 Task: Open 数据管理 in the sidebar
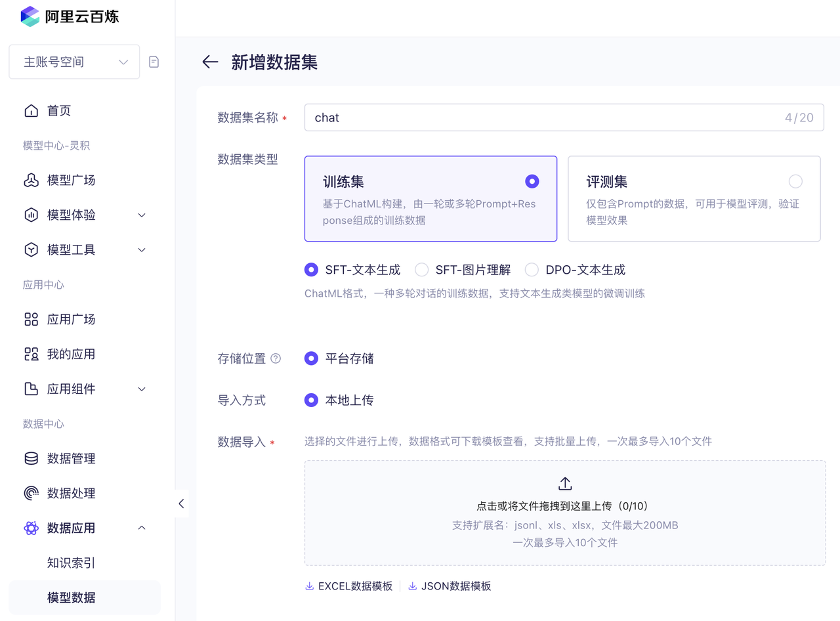click(72, 458)
